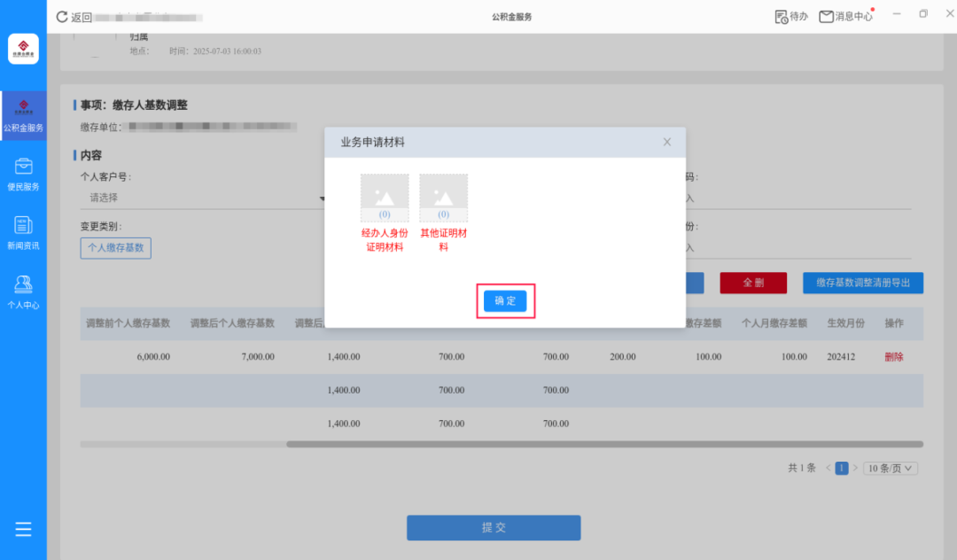This screenshot has width=957, height=560.
Task: Click the next page arrow
Action: click(x=855, y=469)
